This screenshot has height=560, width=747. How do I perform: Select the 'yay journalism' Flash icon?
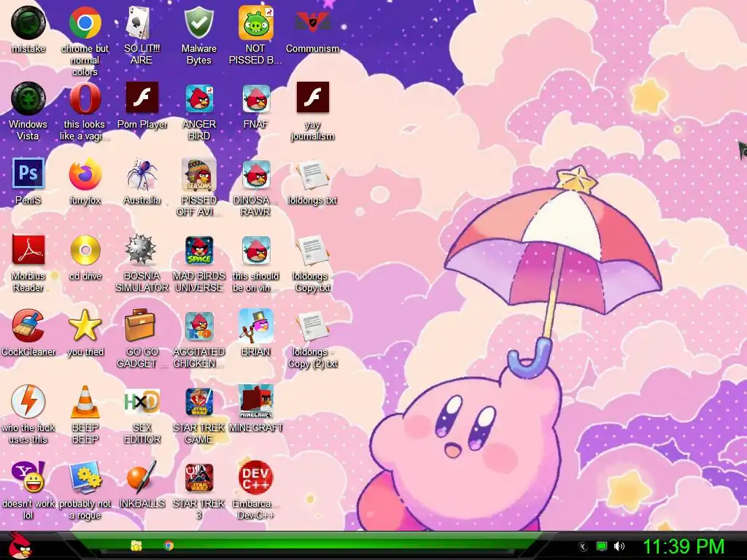(312, 98)
